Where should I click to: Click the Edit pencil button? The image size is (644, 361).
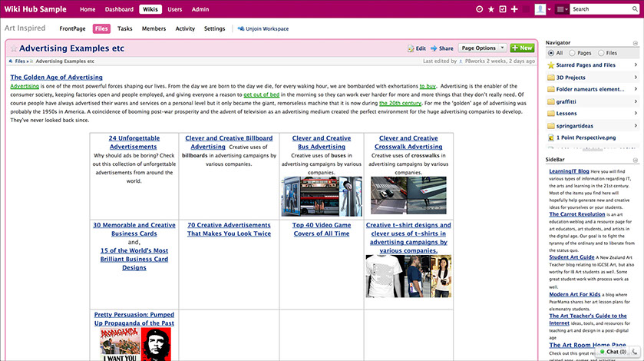[x=417, y=48]
